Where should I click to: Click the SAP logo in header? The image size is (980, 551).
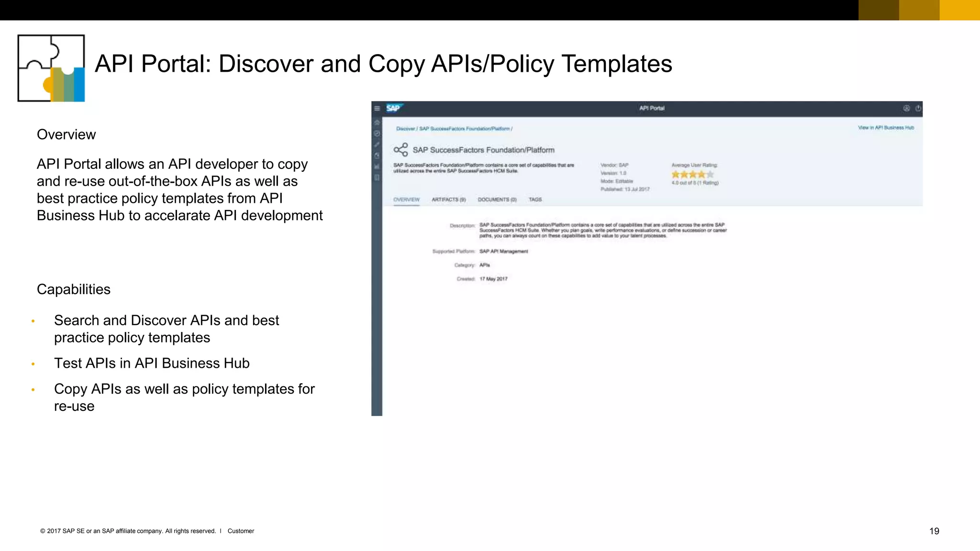click(394, 108)
